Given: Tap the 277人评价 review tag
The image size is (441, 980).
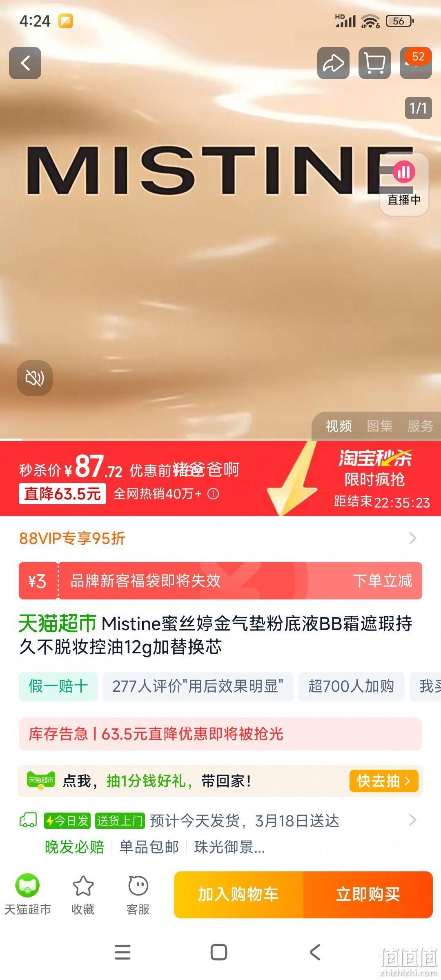Looking at the screenshot, I should tap(198, 686).
